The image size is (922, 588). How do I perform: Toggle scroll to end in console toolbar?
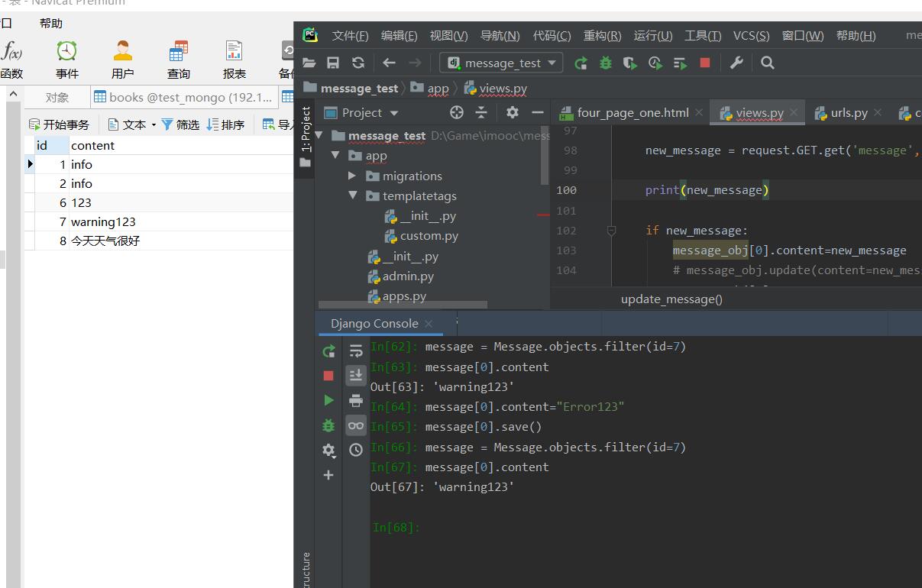click(x=356, y=375)
